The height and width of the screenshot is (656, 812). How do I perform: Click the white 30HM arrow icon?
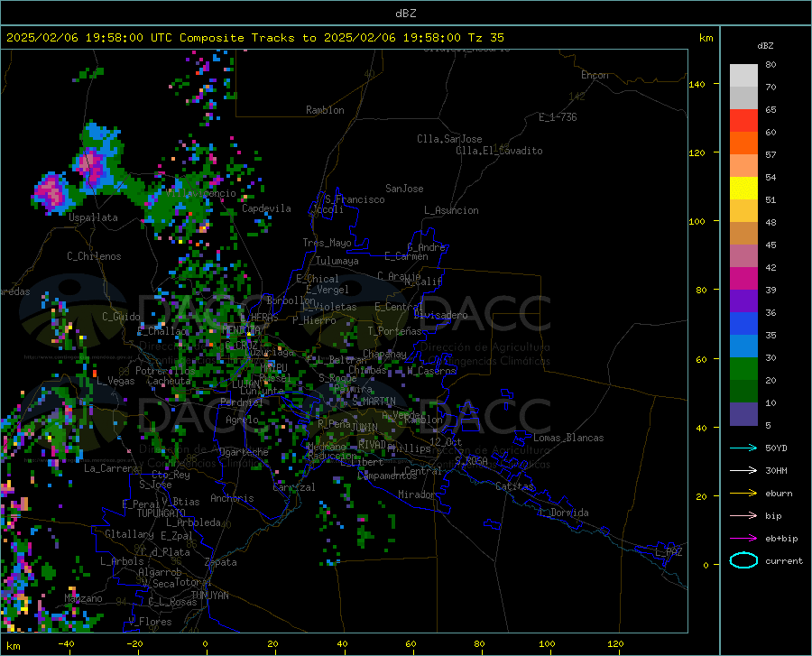pos(743,470)
